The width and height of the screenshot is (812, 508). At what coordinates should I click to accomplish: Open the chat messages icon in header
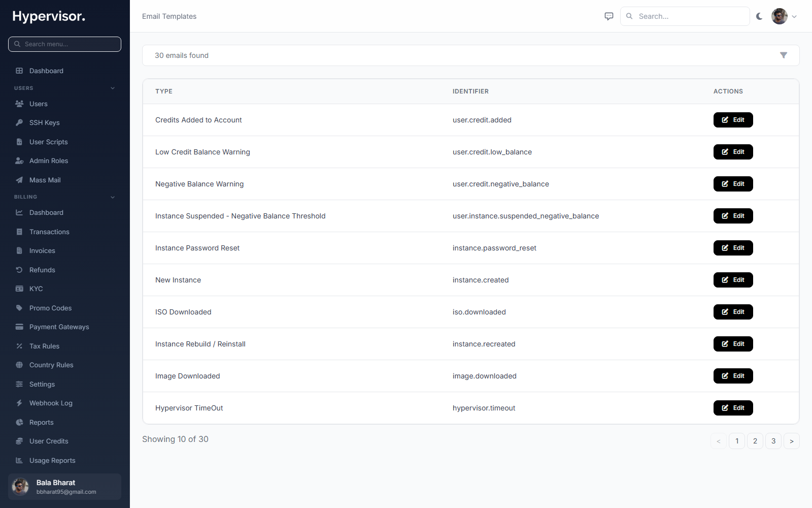[609, 16]
